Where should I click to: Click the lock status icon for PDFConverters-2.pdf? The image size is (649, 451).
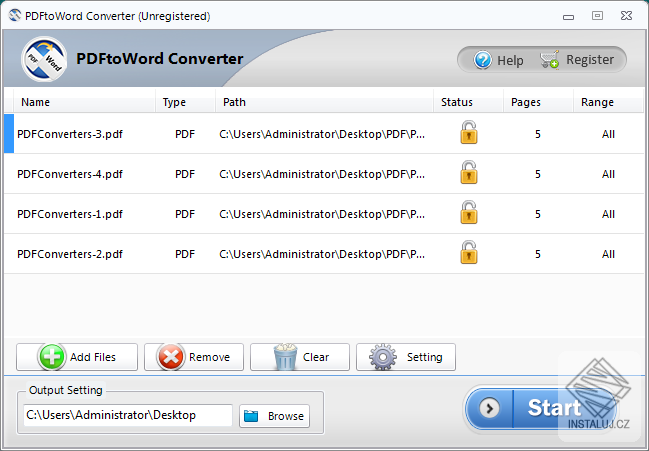coord(469,252)
